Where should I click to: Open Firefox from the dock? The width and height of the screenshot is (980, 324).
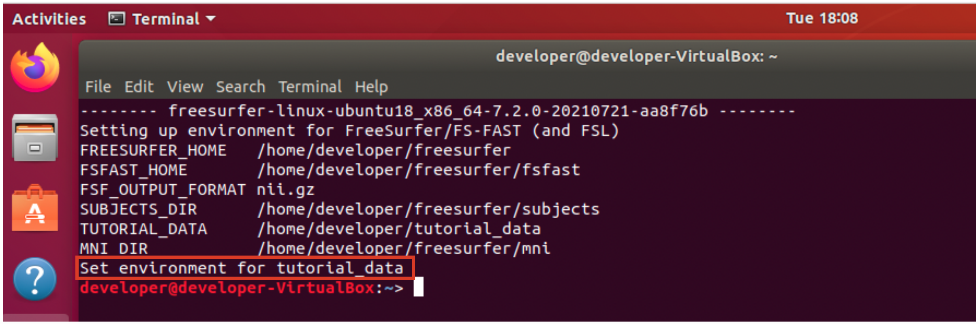(35, 68)
